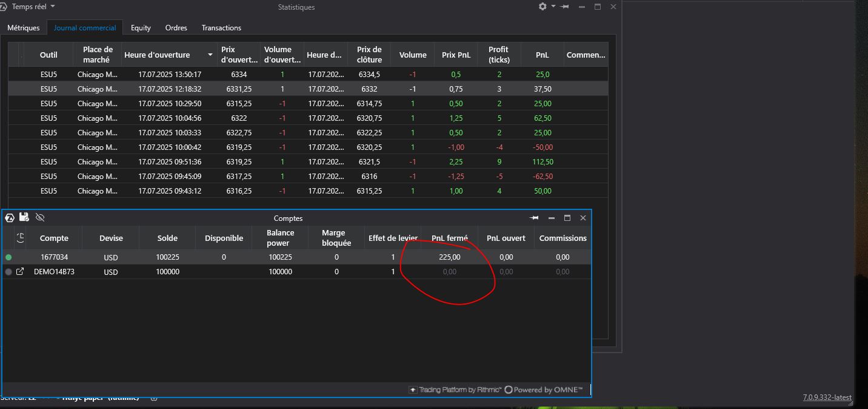The width and height of the screenshot is (868, 409).
Task: Toggle gray status dot for DEMO14B73
Action: (8, 272)
